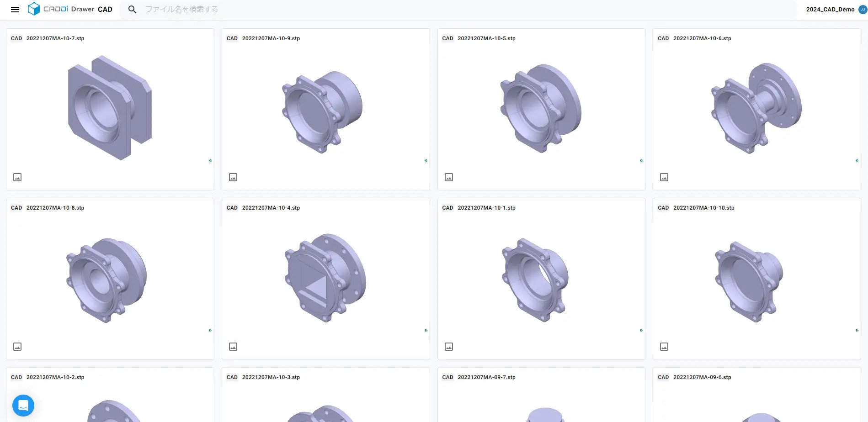
Task: Click the CAD badge on 20221207MA-10-5.stp card
Action: tap(447, 38)
